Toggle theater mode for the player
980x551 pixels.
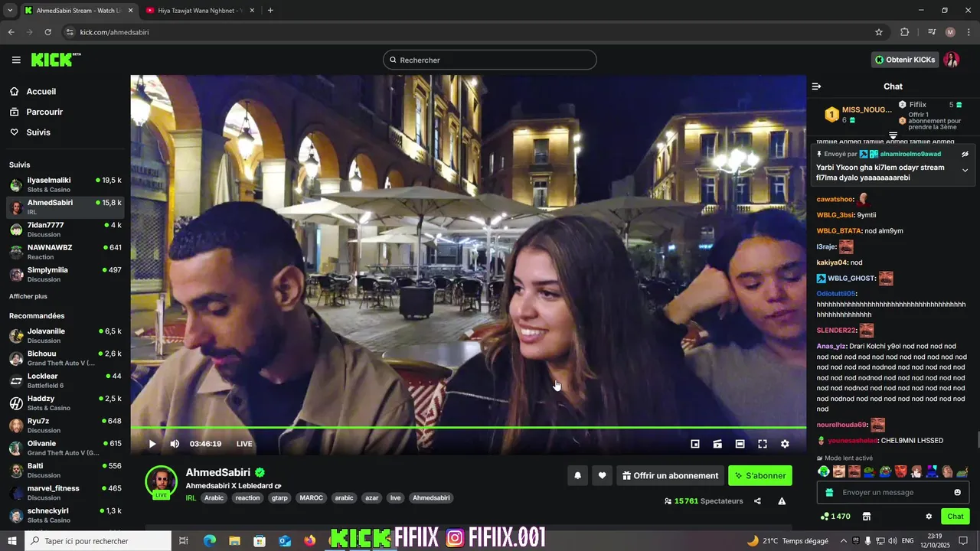[x=740, y=444]
